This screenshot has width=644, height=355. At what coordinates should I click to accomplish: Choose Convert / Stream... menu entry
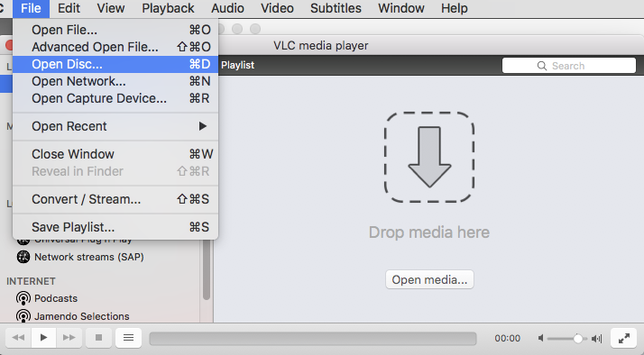click(115, 199)
